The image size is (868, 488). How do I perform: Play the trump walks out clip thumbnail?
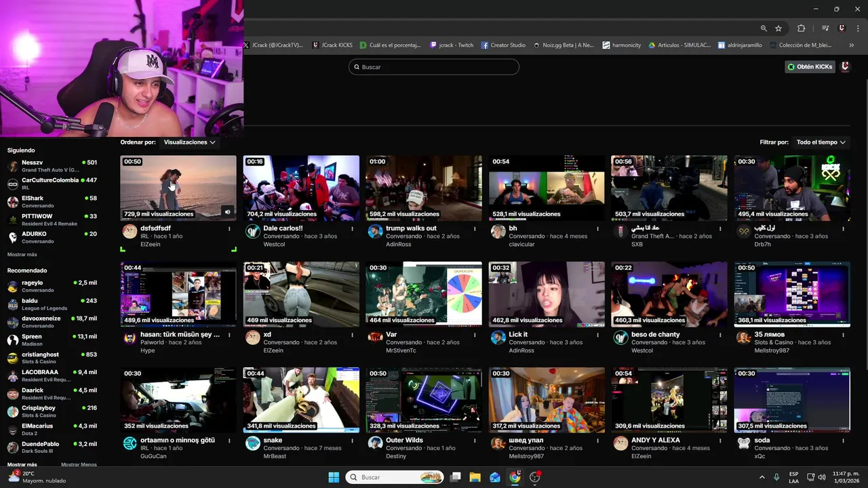point(424,188)
